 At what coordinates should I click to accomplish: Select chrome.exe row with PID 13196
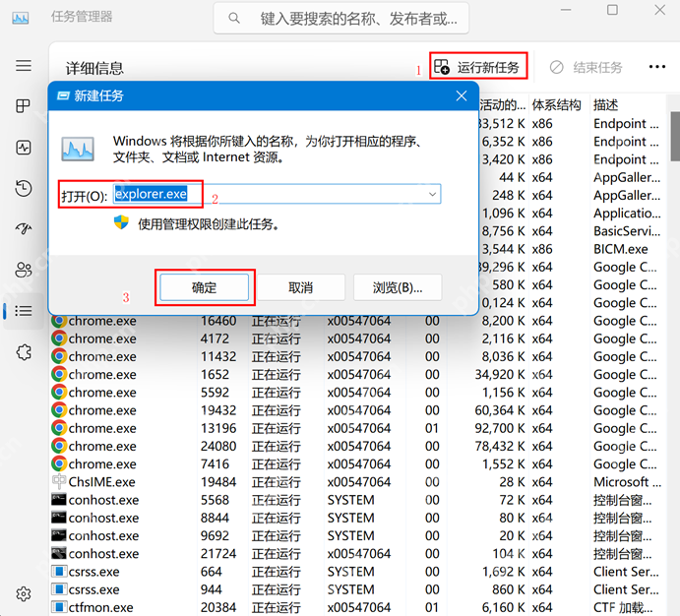click(x=356, y=428)
